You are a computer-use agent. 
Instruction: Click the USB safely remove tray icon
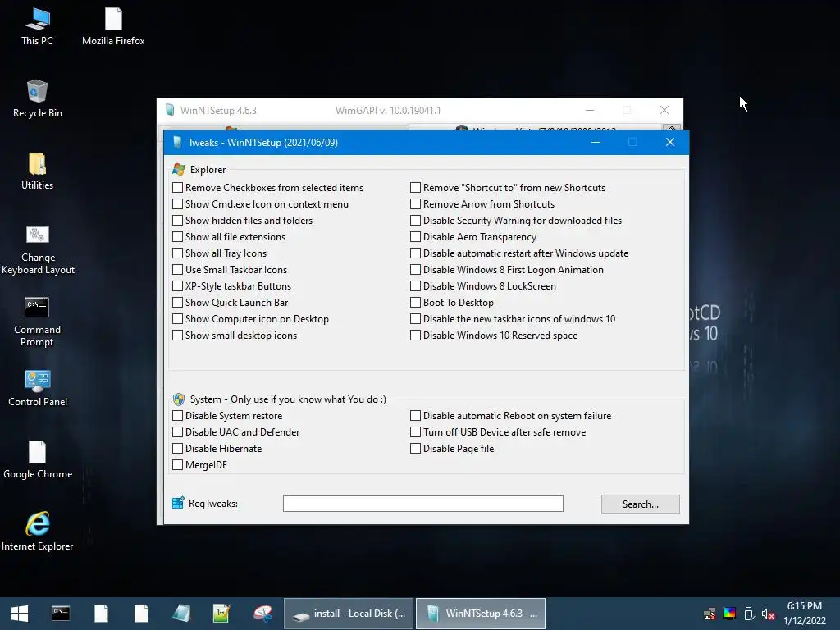749,614
